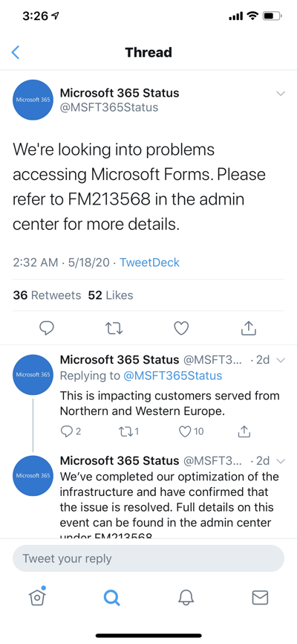Reply to the main Microsoft Forms tweet
Viewport: 297px width, 644px height.
[x=47, y=328]
